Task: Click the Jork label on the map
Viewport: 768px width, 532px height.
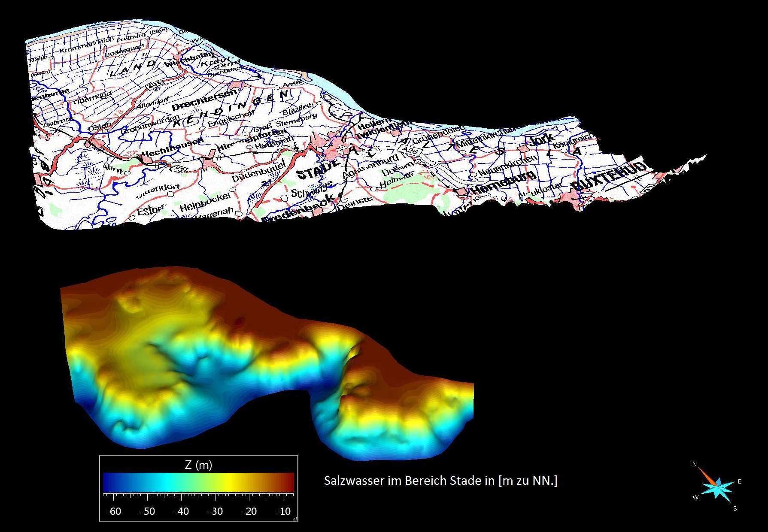Action: point(542,140)
